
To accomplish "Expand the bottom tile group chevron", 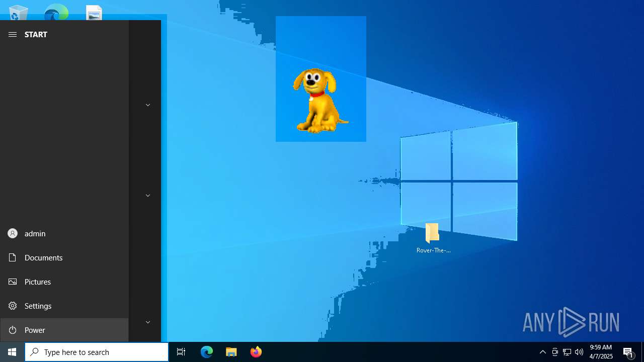I will (x=148, y=322).
